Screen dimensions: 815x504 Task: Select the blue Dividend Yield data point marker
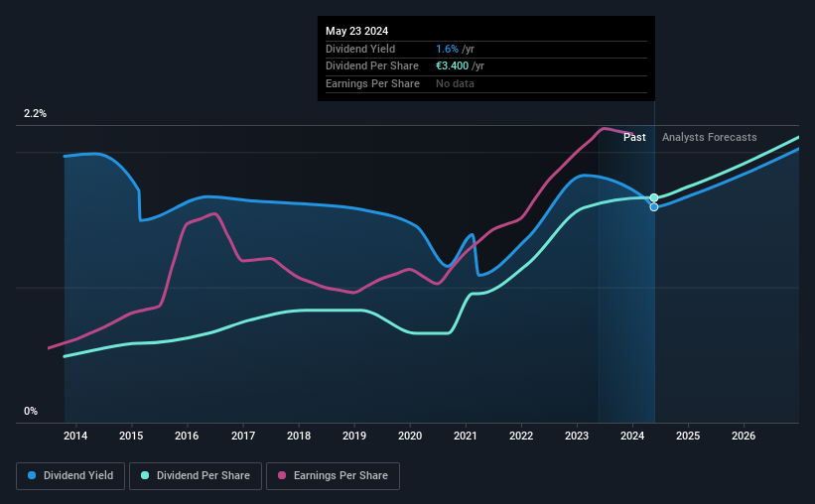[654, 206]
